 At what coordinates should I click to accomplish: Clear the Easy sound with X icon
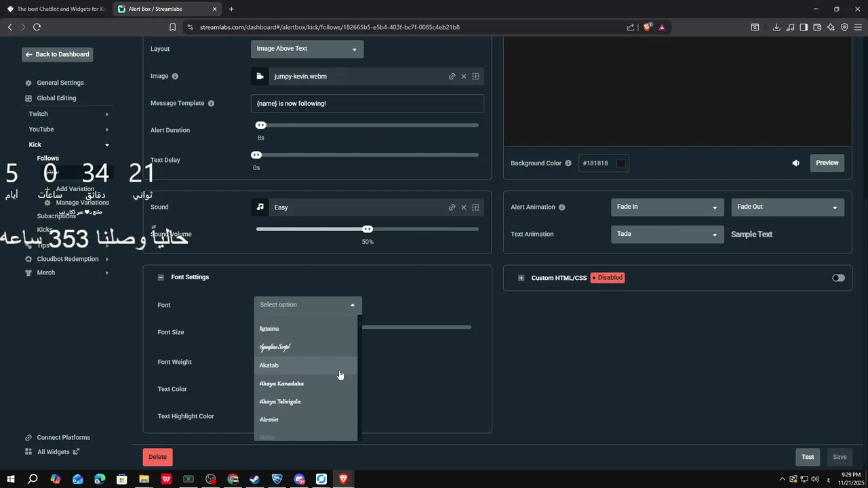pos(464,207)
